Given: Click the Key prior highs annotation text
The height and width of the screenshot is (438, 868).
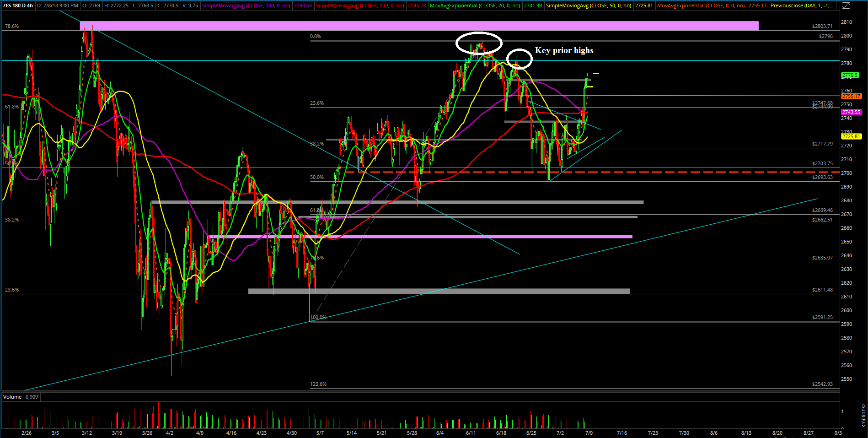Looking at the screenshot, I should coord(564,50).
